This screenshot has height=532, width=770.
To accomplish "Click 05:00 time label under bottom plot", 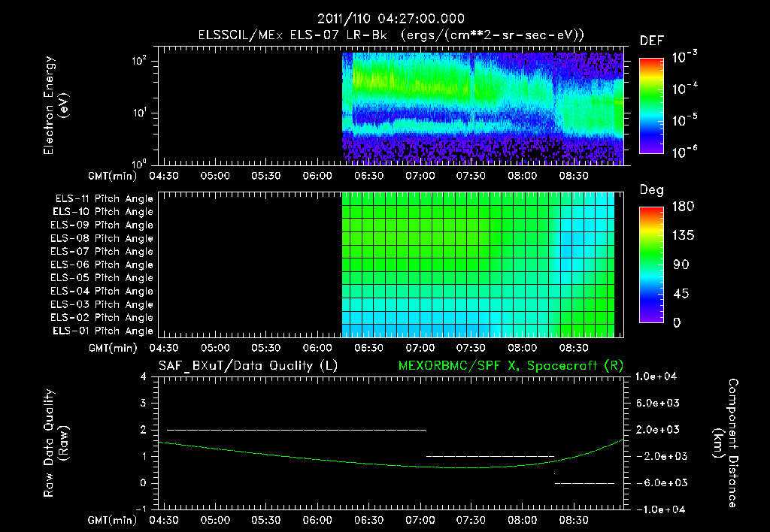I will point(215,520).
